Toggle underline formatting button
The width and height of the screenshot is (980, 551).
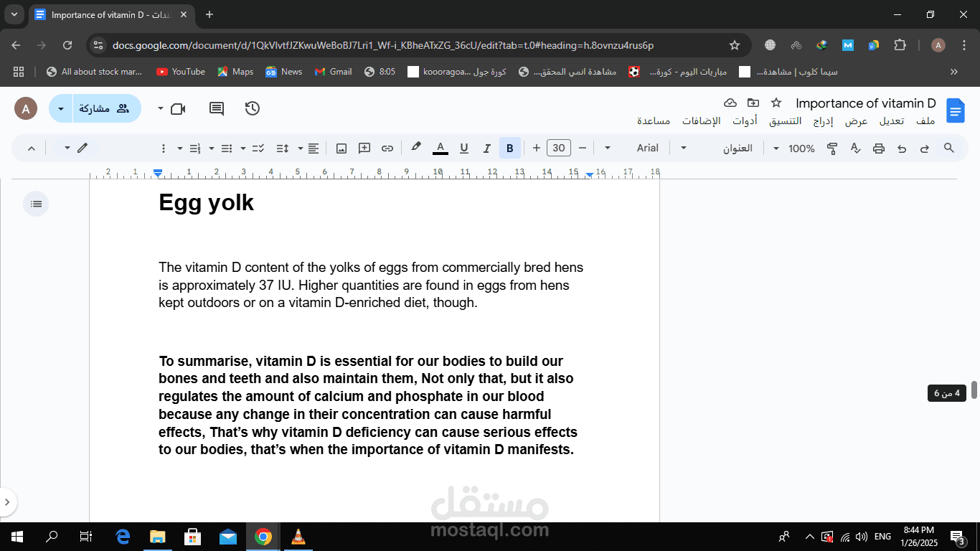tap(463, 149)
